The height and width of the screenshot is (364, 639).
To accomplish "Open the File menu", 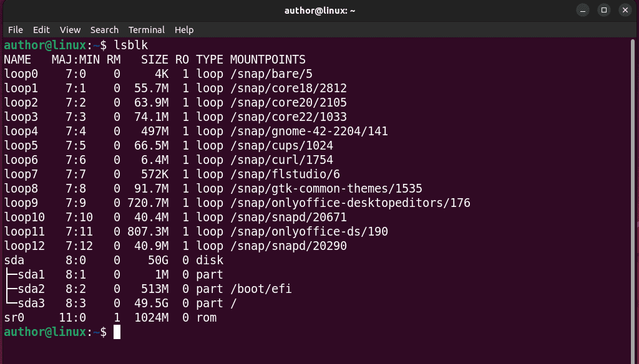I will point(15,29).
